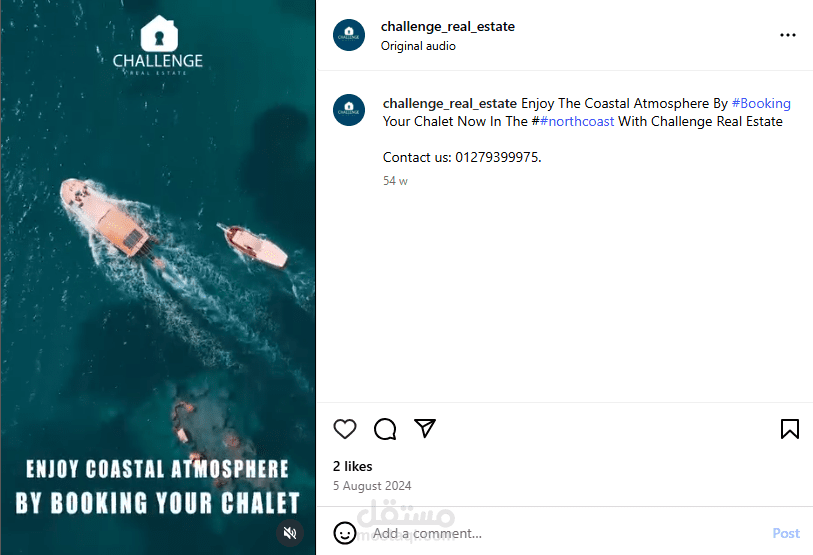Open Original audio link

[418, 46]
